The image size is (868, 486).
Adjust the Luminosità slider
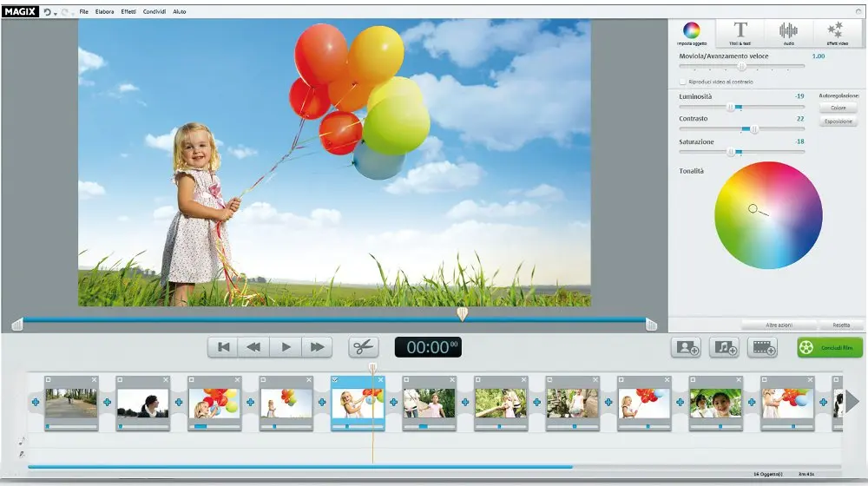click(742, 107)
